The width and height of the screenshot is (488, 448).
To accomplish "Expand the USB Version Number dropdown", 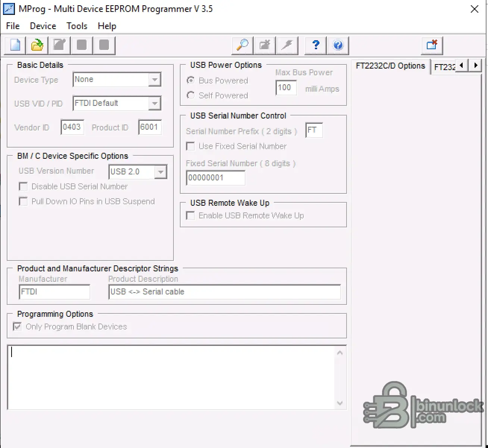I will 160,172.
